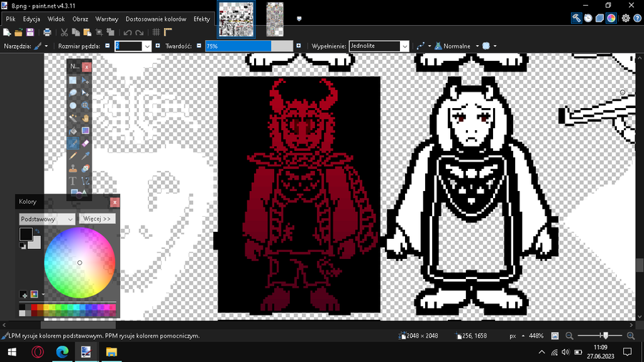Select the Gradient tool
The image size is (644, 362).
point(85,131)
